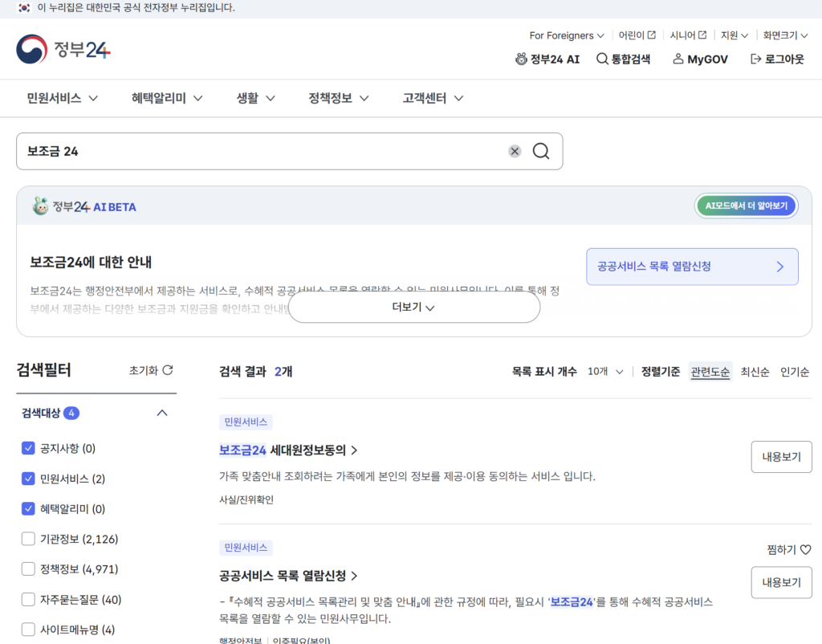Check the 자주묻는질문 (40) checkbox
822x644 pixels.
pyautogui.click(x=28, y=599)
